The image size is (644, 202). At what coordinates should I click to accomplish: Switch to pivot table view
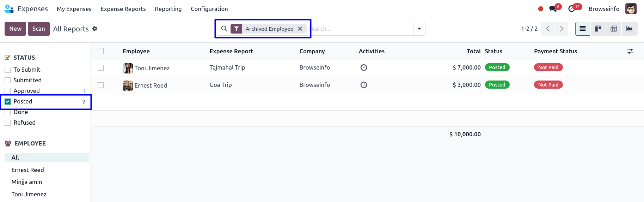(614, 29)
